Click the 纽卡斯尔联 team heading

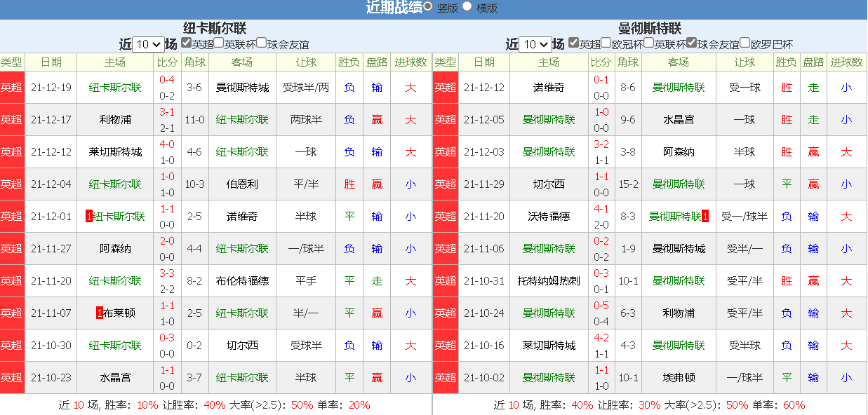point(215,28)
